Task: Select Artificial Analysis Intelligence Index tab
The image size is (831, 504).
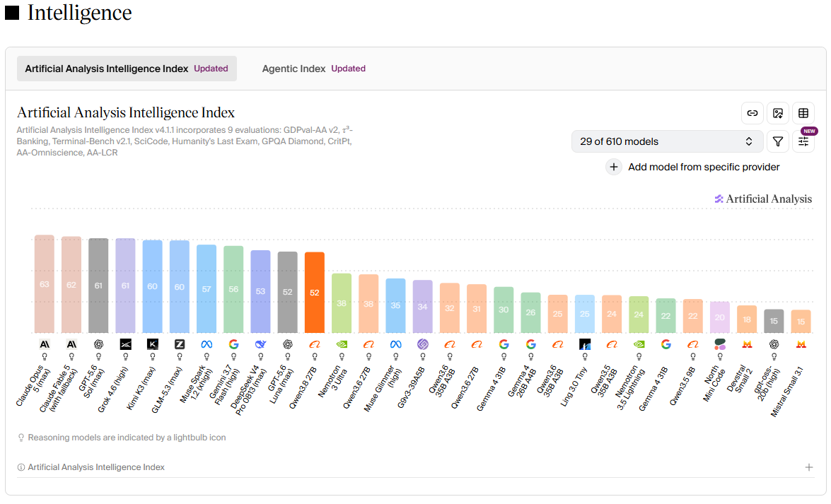Action: tap(127, 69)
